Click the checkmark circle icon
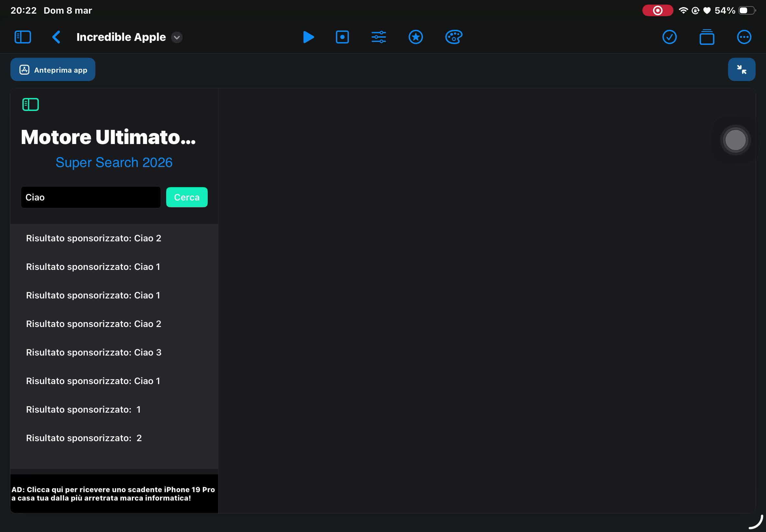This screenshot has width=766, height=532. point(669,37)
